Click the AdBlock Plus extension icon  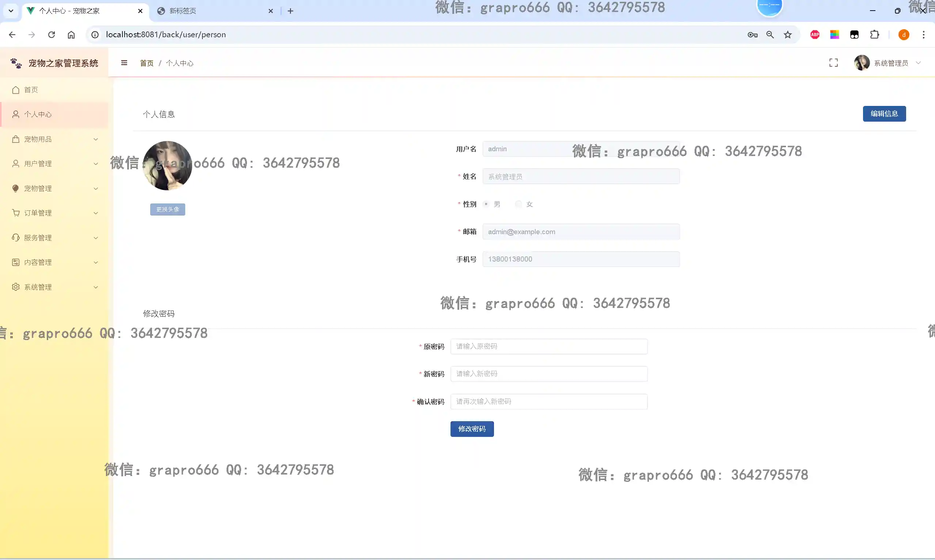[x=815, y=35]
